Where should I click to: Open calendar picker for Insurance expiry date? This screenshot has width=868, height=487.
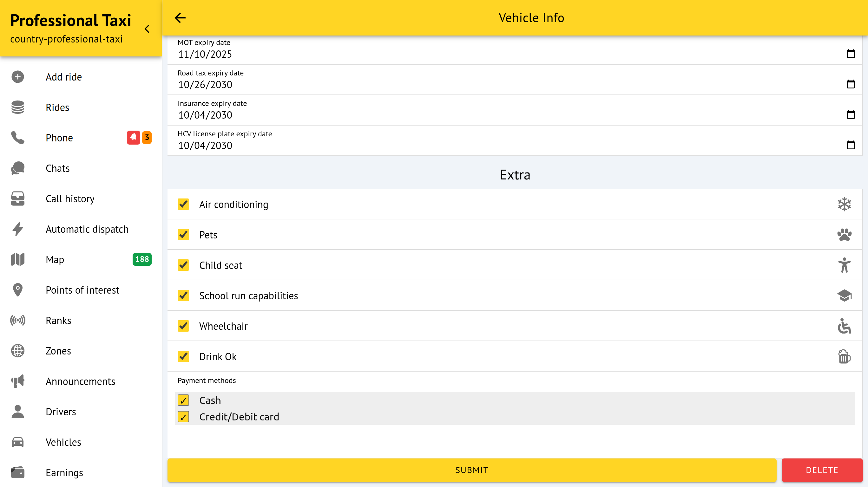[x=851, y=114]
